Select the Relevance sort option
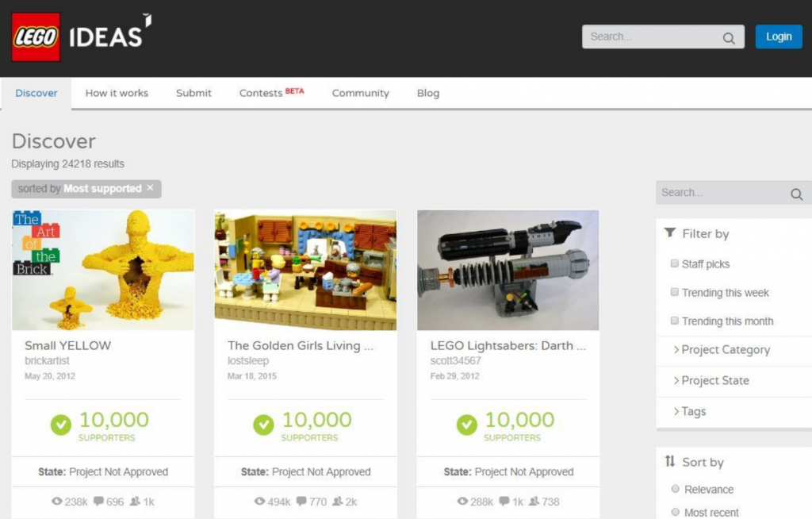 tap(675, 488)
